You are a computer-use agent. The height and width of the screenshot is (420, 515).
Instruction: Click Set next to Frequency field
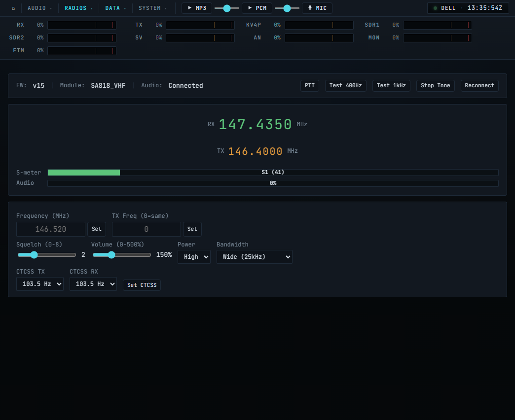(97, 229)
